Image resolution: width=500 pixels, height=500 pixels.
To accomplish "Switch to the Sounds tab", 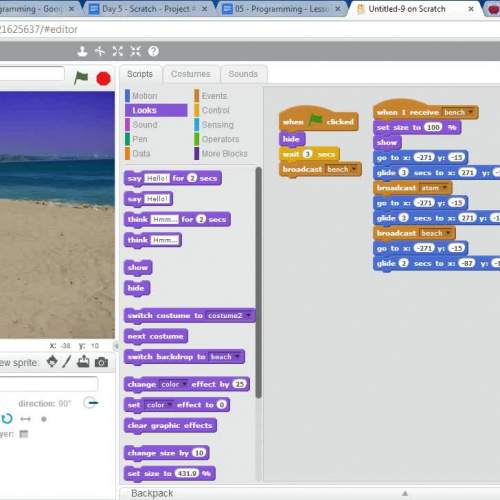I will (x=243, y=74).
